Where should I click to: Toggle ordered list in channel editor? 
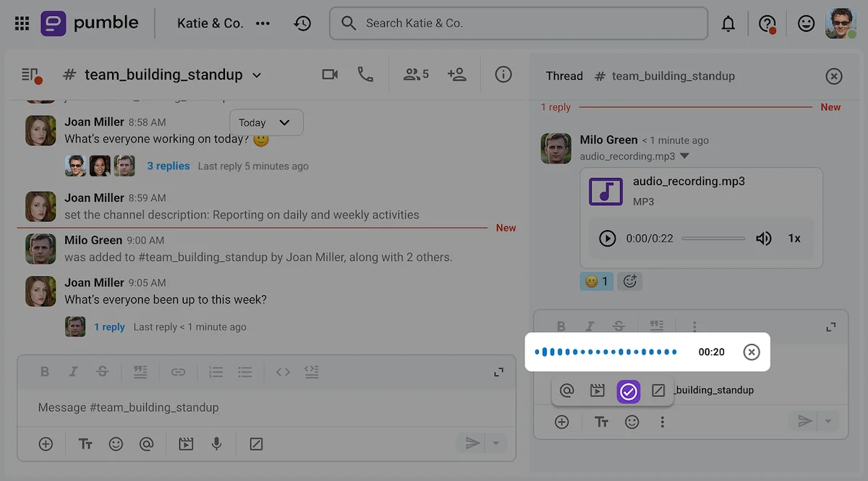point(216,372)
